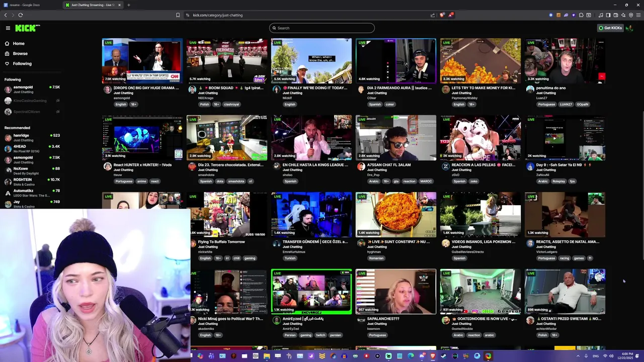Open the Mizkif channel avatar
The height and width of the screenshot is (362, 644).
tap(276, 89)
